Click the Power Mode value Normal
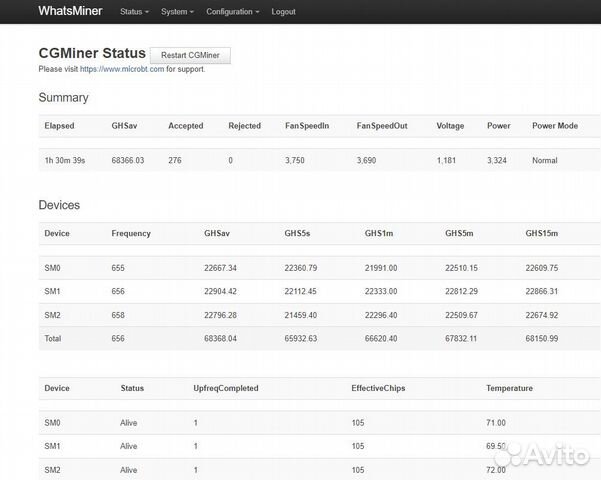Image resolution: width=601 pixels, height=480 pixels. click(544, 160)
